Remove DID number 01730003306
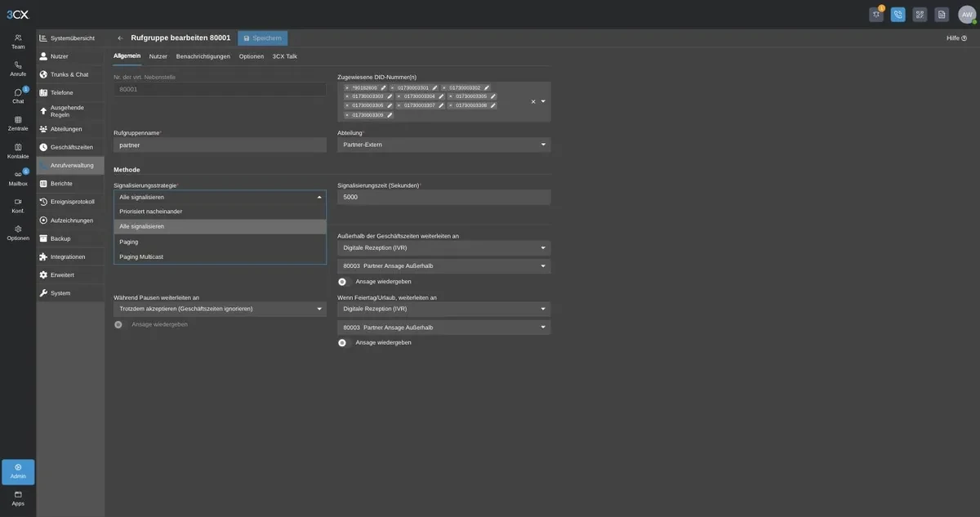The image size is (980, 517). (x=347, y=105)
